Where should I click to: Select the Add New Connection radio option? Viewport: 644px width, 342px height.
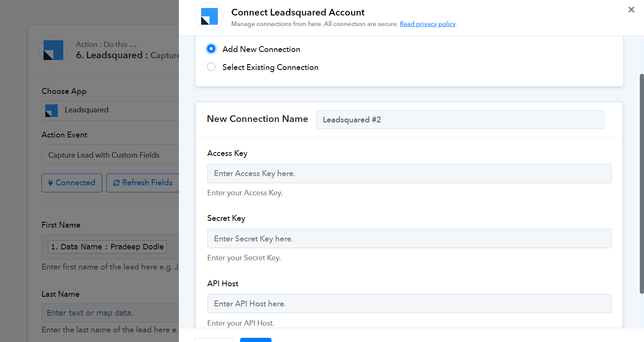coord(211,49)
